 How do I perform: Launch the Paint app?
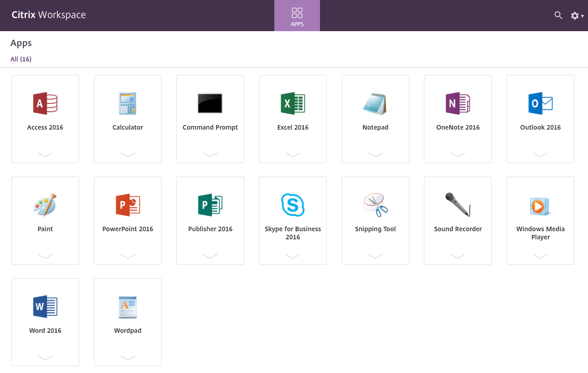45,210
